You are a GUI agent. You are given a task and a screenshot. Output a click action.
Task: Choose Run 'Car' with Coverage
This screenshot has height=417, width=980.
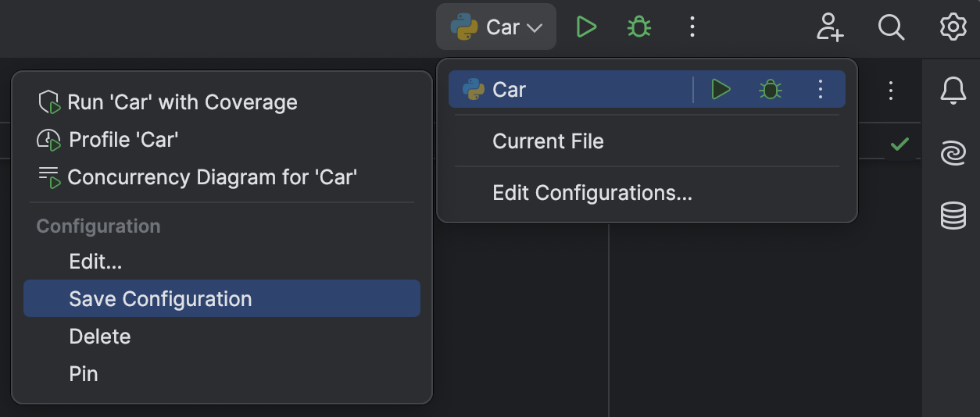pyautogui.click(x=182, y=102)
